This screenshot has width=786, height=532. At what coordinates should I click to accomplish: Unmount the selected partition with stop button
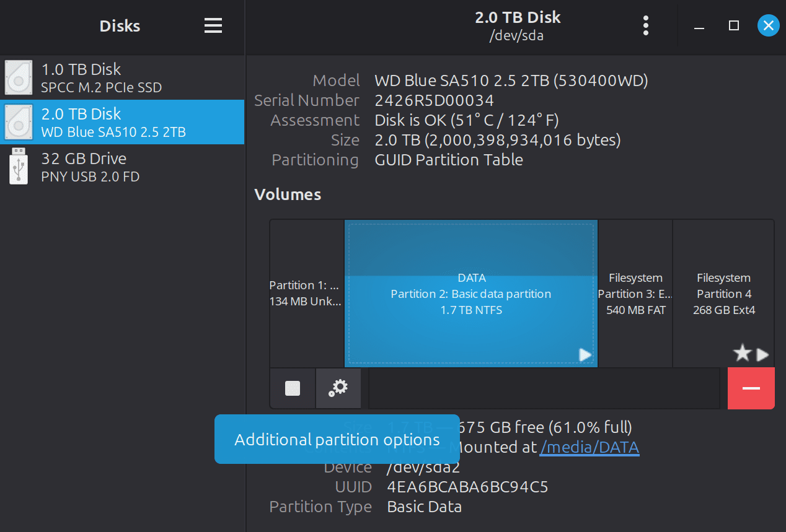tap(293, 388)
